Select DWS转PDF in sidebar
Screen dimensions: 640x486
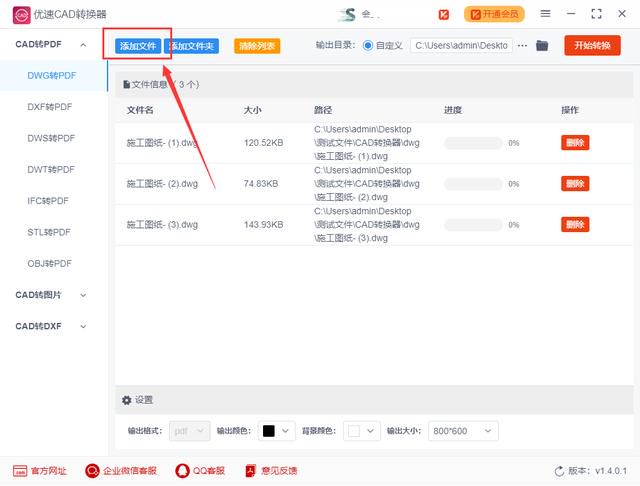point(51,138)
